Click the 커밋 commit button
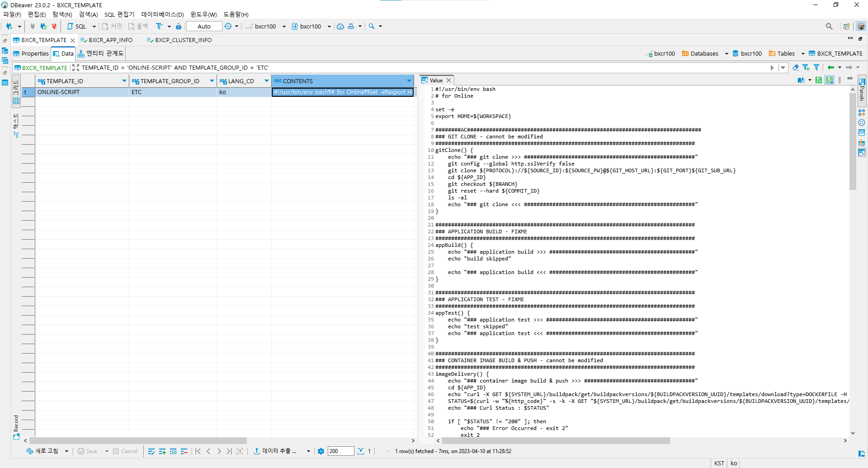Viewport: 868px width, 468px height. [x=112, y=26]
